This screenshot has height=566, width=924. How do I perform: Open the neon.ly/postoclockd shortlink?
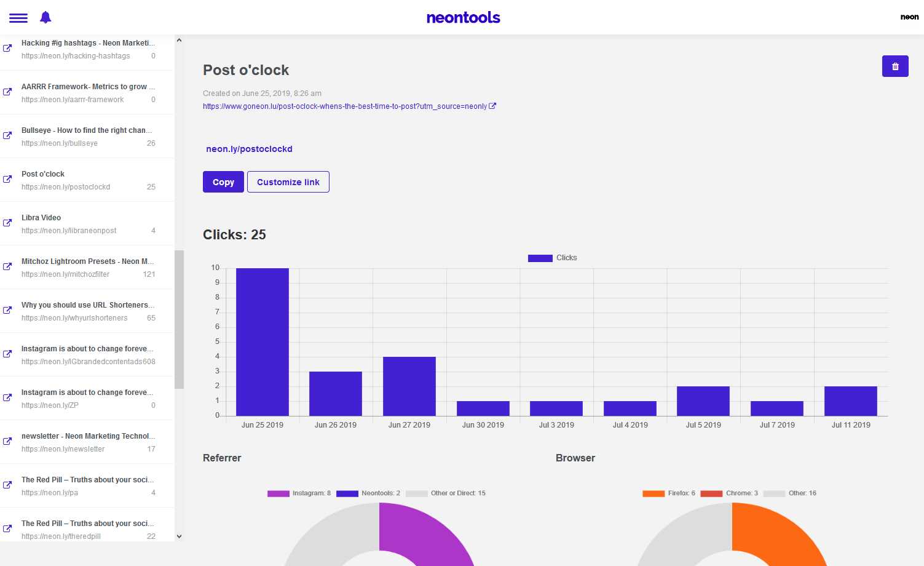pos(249,149)
